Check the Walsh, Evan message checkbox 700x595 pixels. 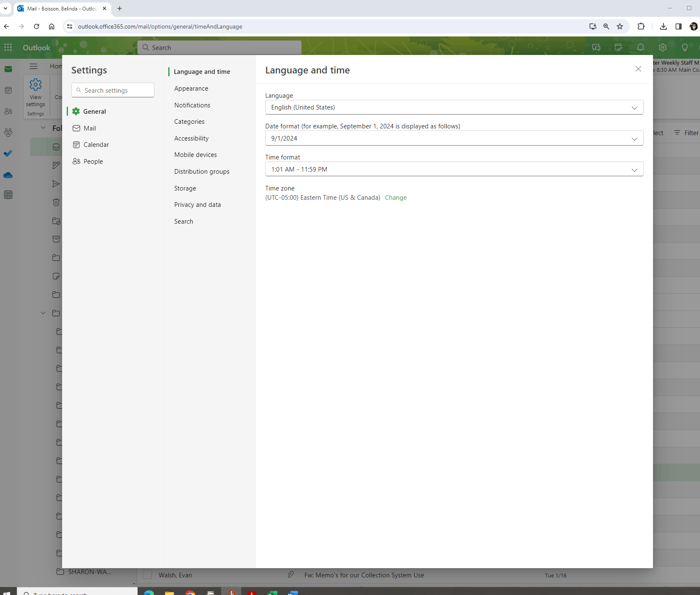coord(147,575)
